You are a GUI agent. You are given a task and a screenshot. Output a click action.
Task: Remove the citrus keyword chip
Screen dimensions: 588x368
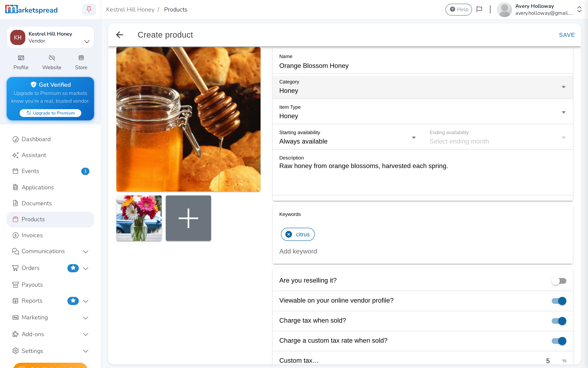pos(289,234)
